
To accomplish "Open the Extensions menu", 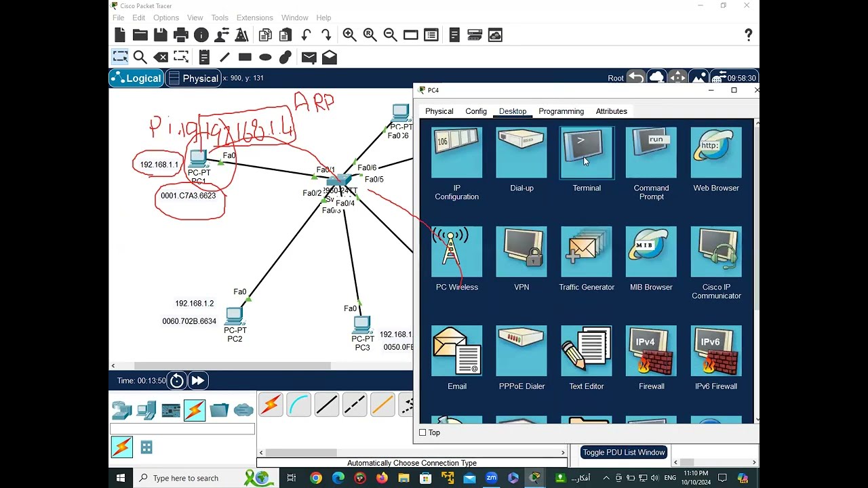I will tap(254, 18).
